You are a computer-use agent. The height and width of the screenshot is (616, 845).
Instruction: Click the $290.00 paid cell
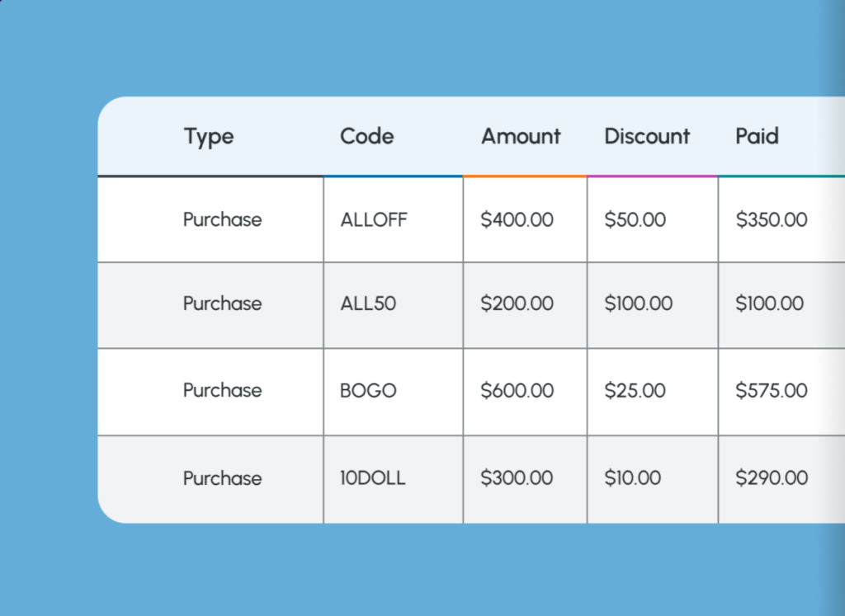[x=772, y=478]
